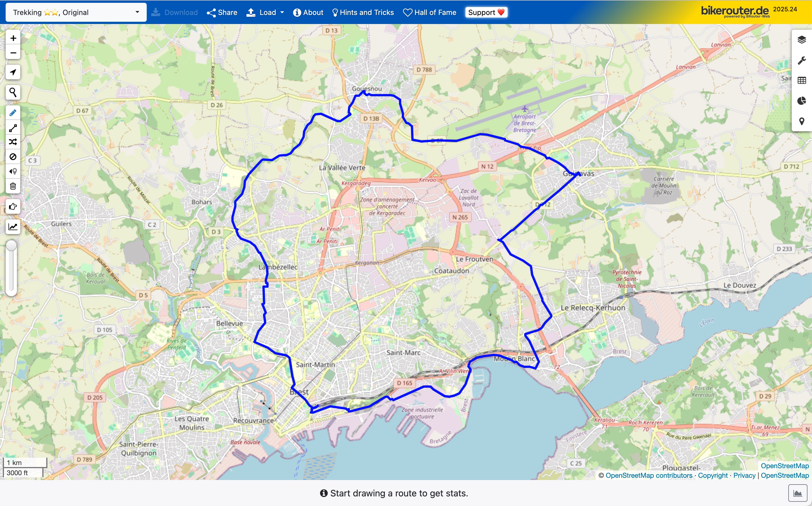Click the D 165 road shield
Image resolution: width=812 pixels, height=506 pixels.
tap(405, 383)
